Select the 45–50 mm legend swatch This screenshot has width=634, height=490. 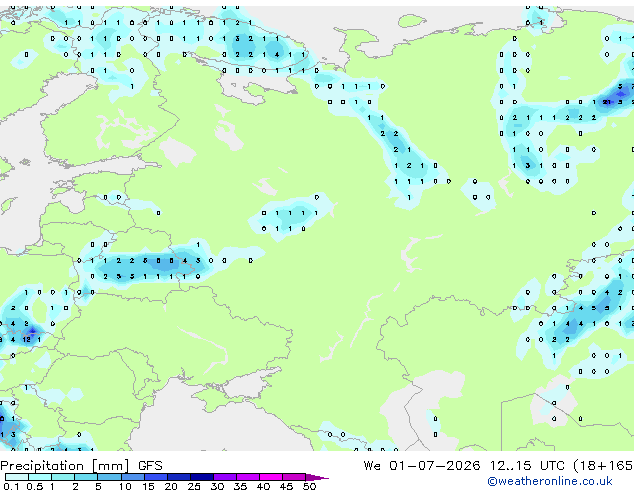[294, 477]
